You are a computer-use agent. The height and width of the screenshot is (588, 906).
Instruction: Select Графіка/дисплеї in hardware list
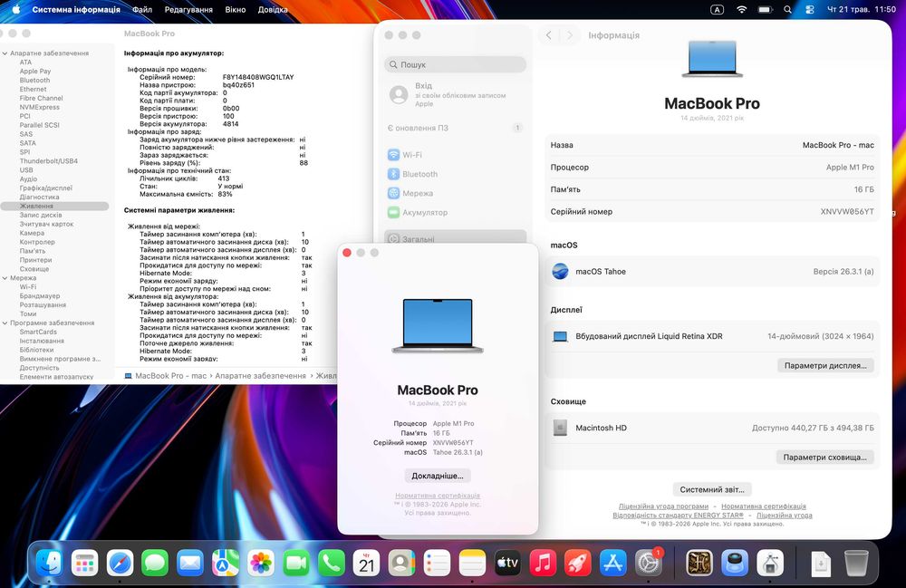click(45, 188)
